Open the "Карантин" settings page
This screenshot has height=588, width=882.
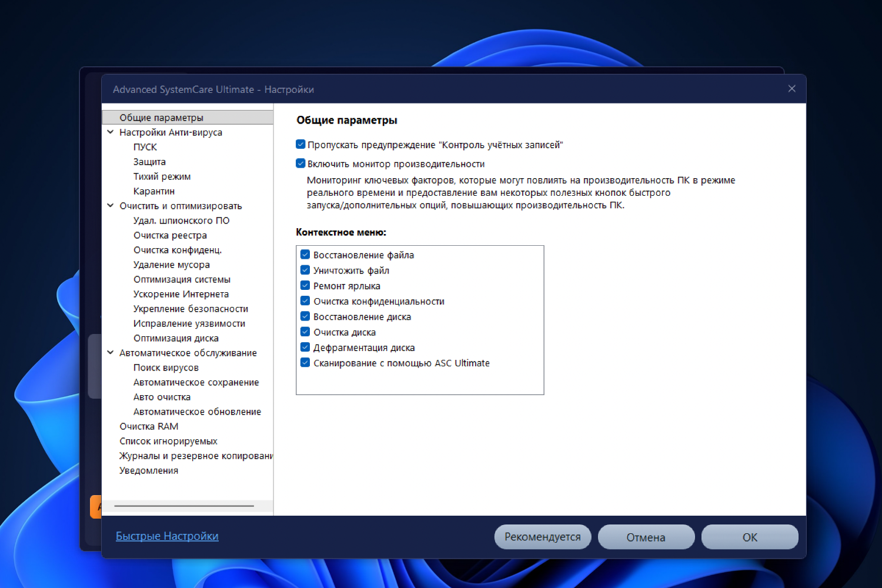[x=154, y=191]
